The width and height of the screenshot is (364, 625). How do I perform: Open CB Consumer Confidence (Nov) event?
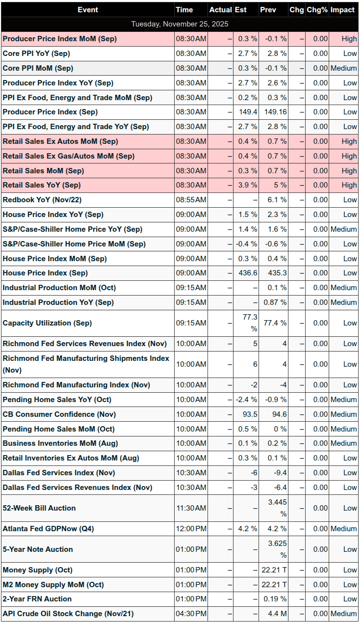click(59, 414)
